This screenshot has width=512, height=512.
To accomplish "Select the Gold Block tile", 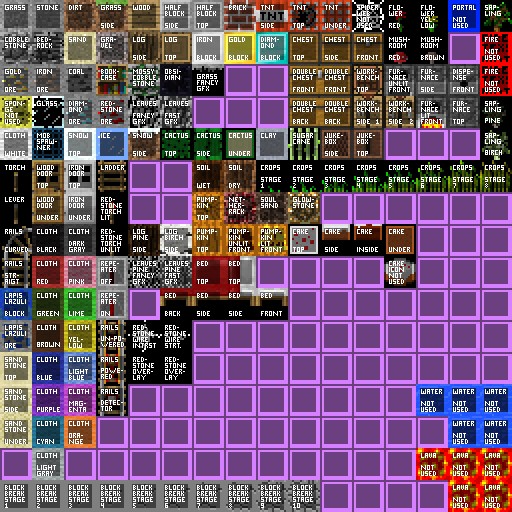I will click(x=240, y=48).
